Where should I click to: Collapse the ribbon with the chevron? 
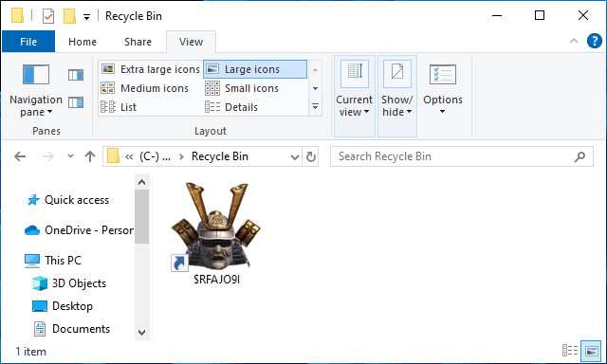click(x=573, y=41)
